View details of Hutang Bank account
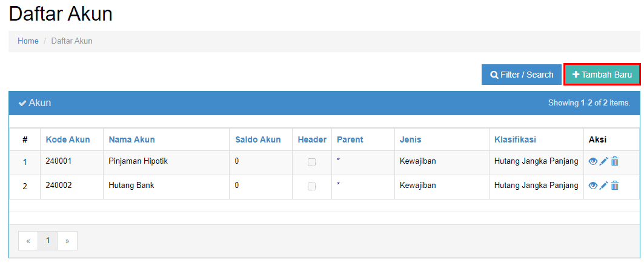 [x=593, y=186]
